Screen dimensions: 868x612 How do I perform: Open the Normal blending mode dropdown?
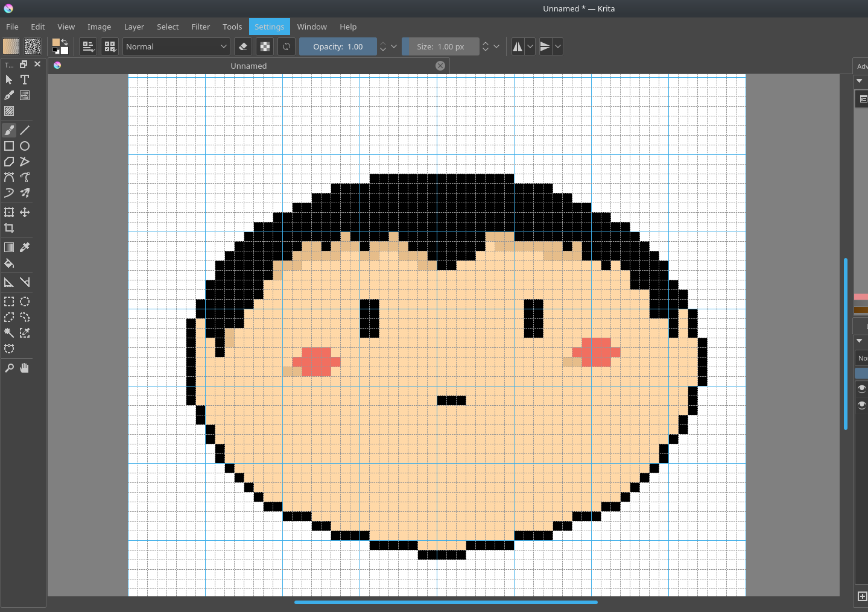tap(176, 46)
